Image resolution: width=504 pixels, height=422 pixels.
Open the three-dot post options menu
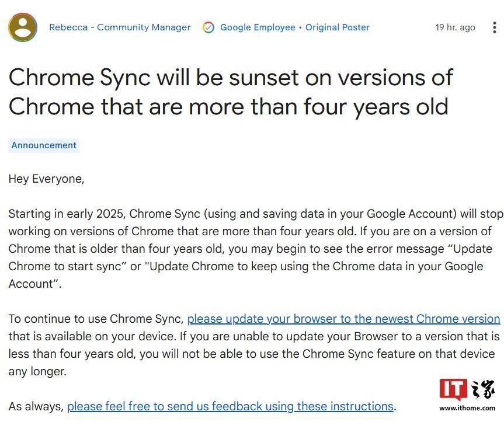pos(495,27)
